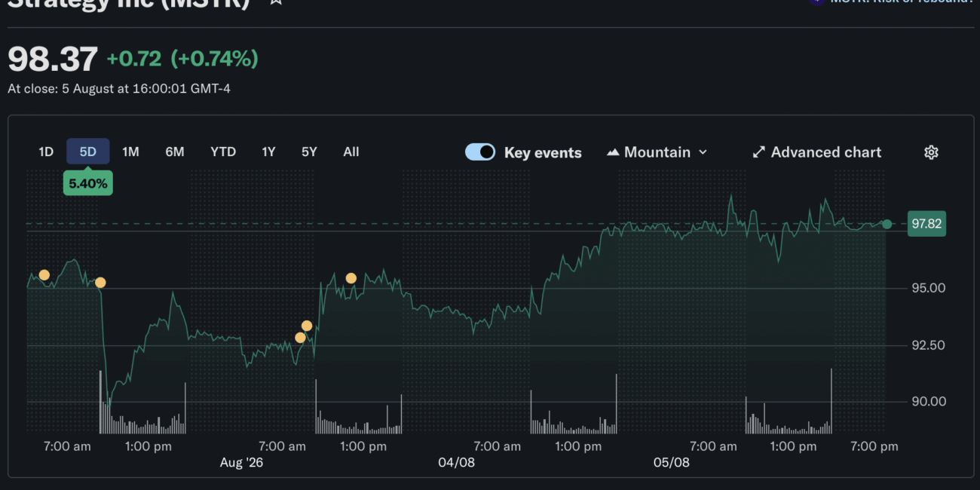Toggle the Key events switch
The width and height of the screenshot is (980, 490).
coord(480,152)
